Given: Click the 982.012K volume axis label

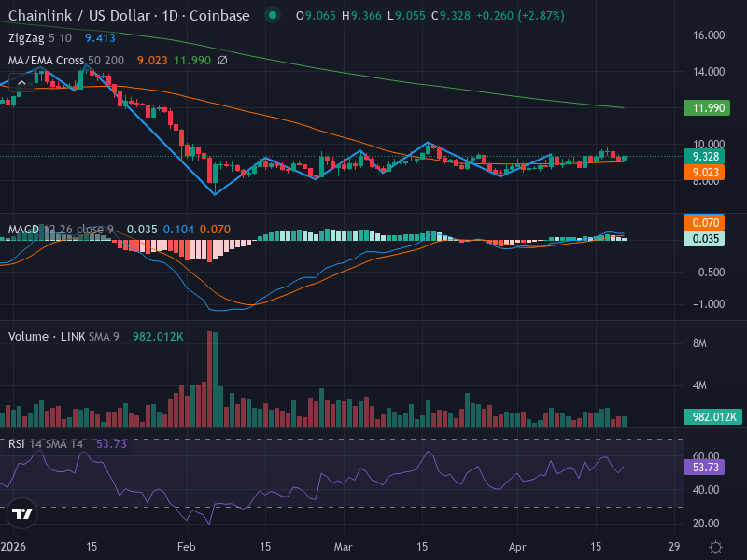Looking at the screenshot, I should [x=712, y=417].
